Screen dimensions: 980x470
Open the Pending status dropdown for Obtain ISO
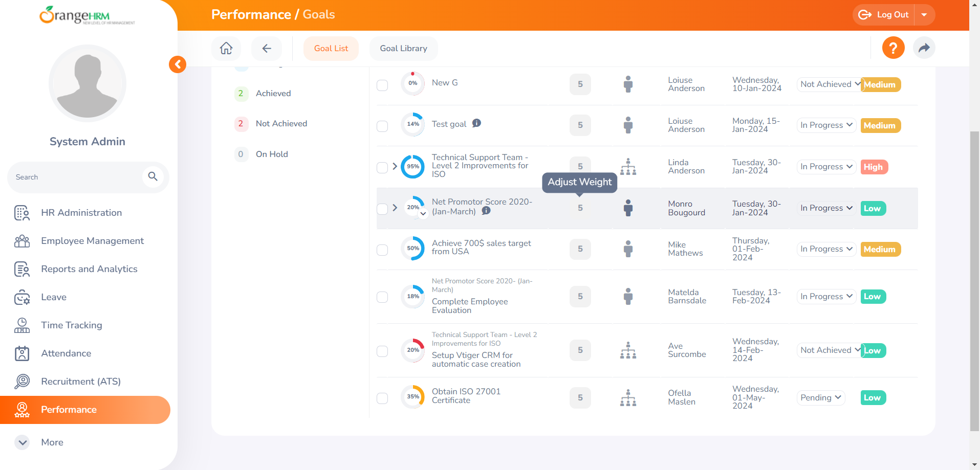(x=820, y=397)
